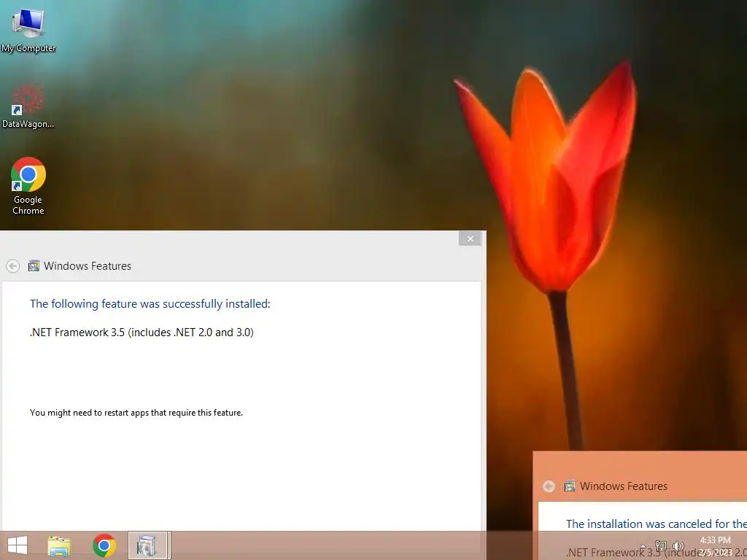This screenshot has height=560, width=747.
Task: Click the Windows Features title icon in the success dialog
Action: click(x=34, y=265)
